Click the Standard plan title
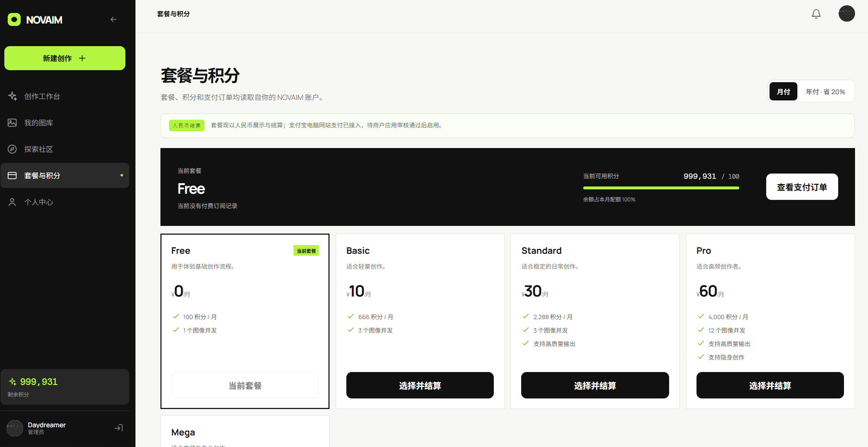The width and height of the screenshot is (868, 447). 541,250
